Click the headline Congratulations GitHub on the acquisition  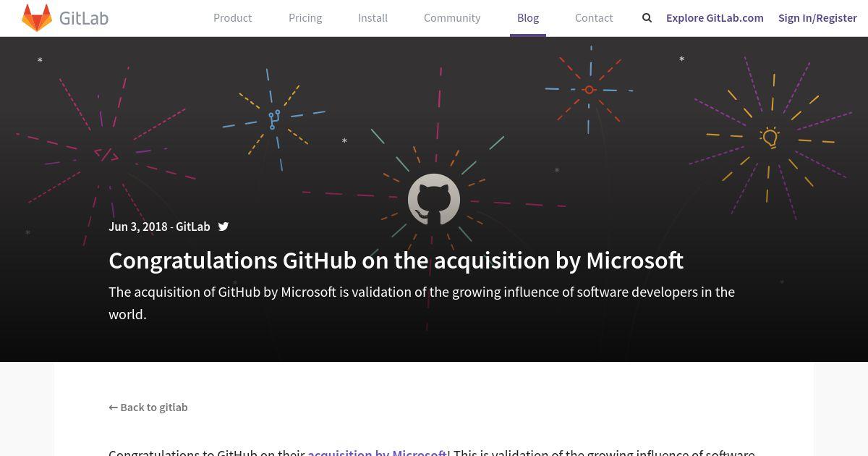(x=396, y=260)
